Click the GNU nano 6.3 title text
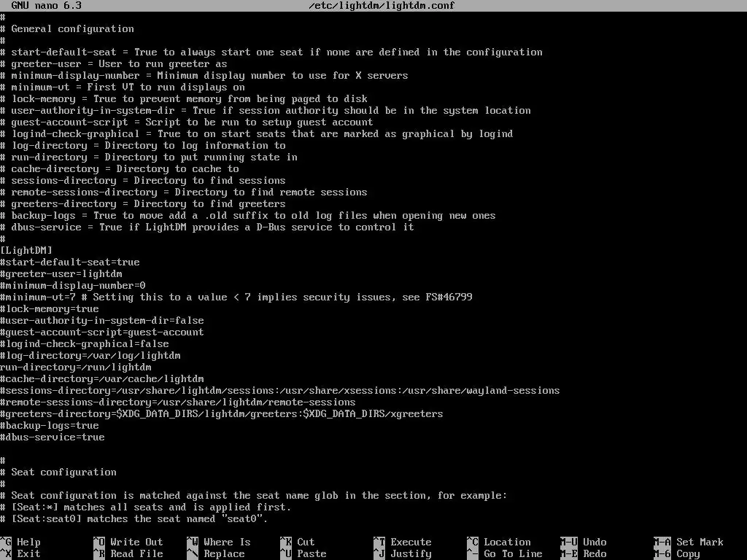This screenshot has height=560, width=747. [46, 6]
